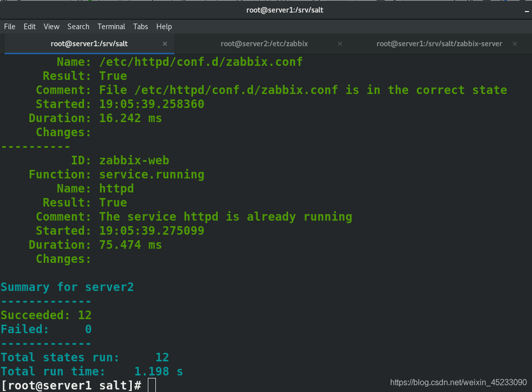Open the View menu
Image resolution: width=532 pixels, height=392 pixels.
pos(51,27)
